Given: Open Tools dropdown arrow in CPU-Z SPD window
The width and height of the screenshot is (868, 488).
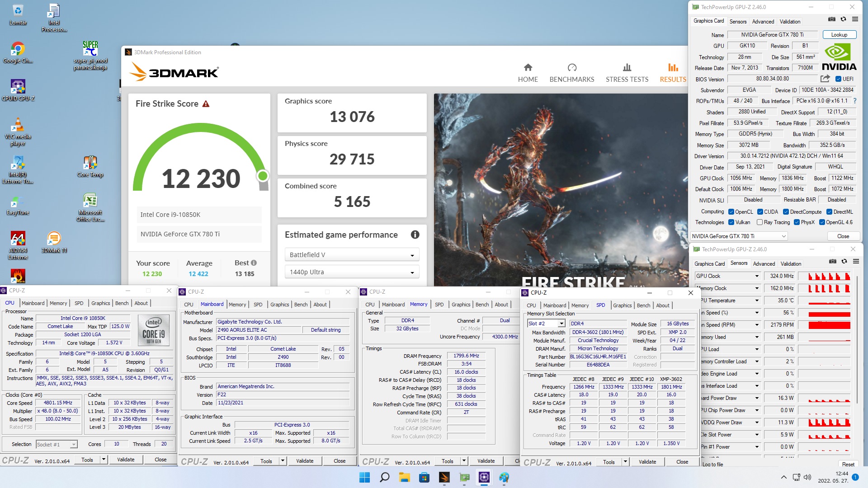Looking at the screenshot, I should [625, 462].
